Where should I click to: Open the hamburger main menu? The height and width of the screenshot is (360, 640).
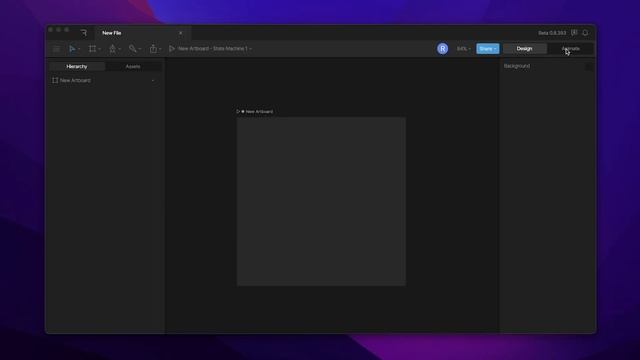(x=56, y=49)
